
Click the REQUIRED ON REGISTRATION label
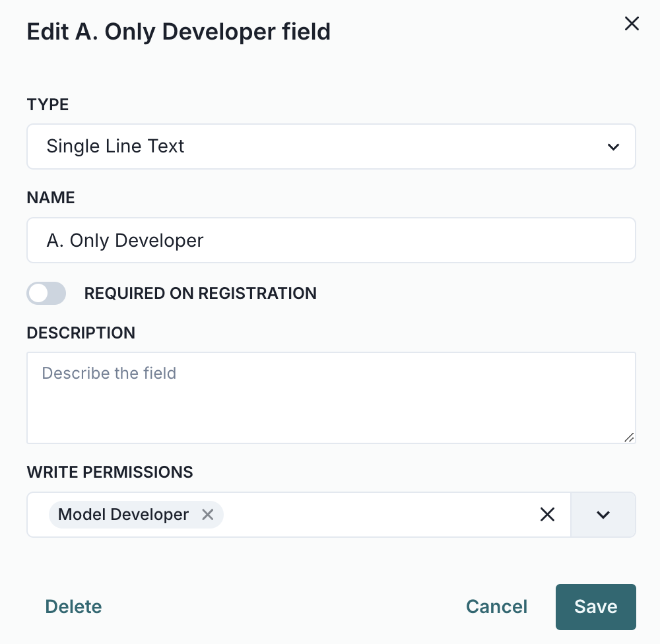pos(200,293)
